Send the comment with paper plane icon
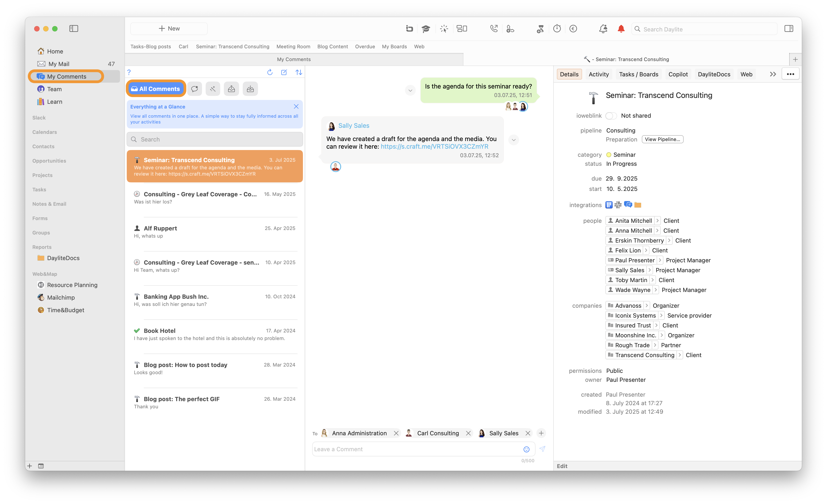Image resolution: width=827 pixels, height=504 pixels. click(x=542, y=449)
